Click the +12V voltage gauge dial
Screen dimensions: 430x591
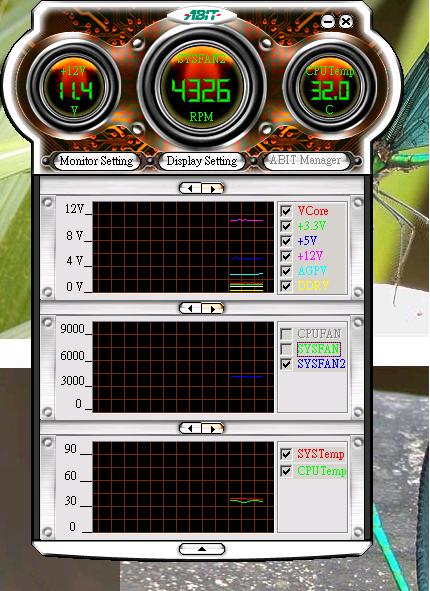[74, 87]
